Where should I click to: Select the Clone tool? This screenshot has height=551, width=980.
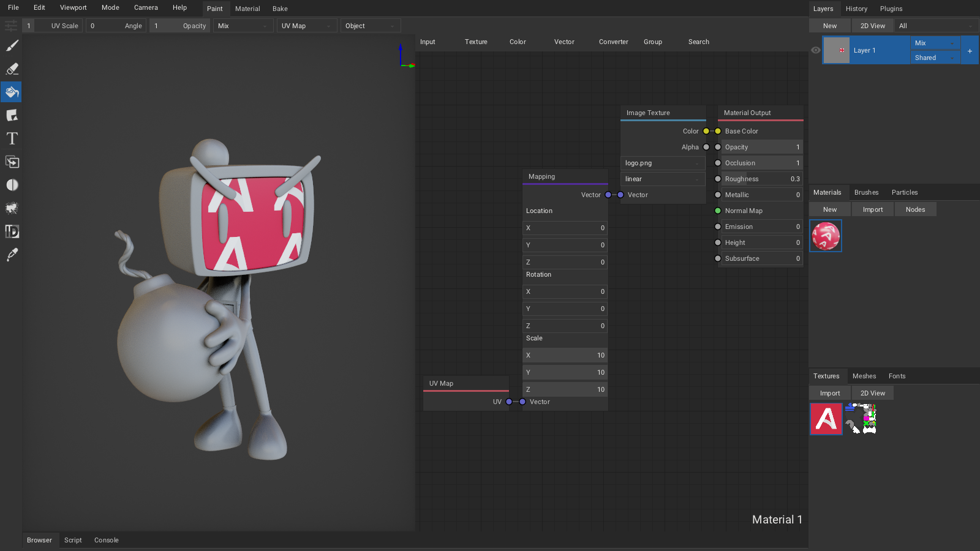point(12,162)
